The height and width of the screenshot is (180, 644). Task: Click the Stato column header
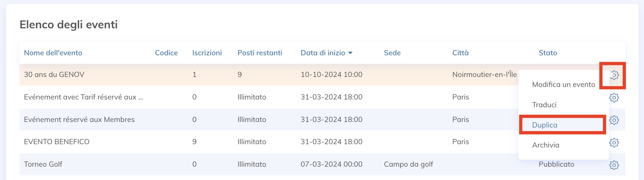coord(547,53)
